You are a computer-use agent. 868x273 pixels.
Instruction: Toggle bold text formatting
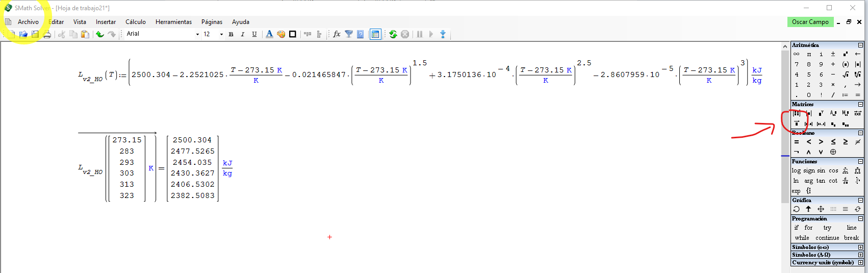pos(231,34)
